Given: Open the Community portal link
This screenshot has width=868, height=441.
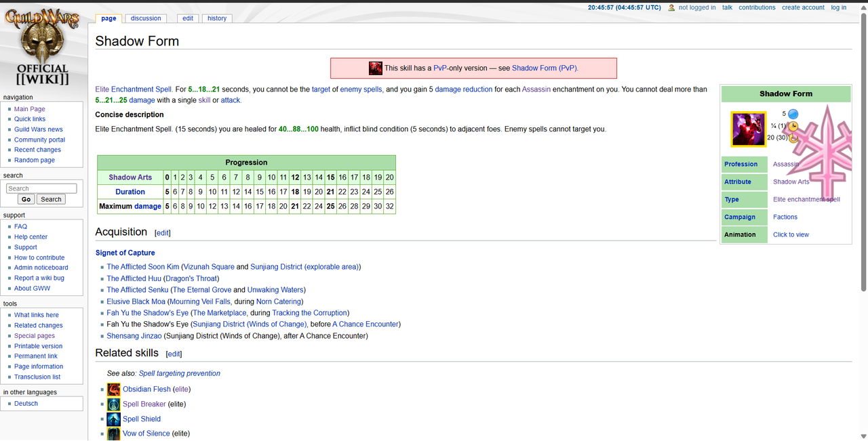Looking at the screenshot, I should [x=40, y=140].
